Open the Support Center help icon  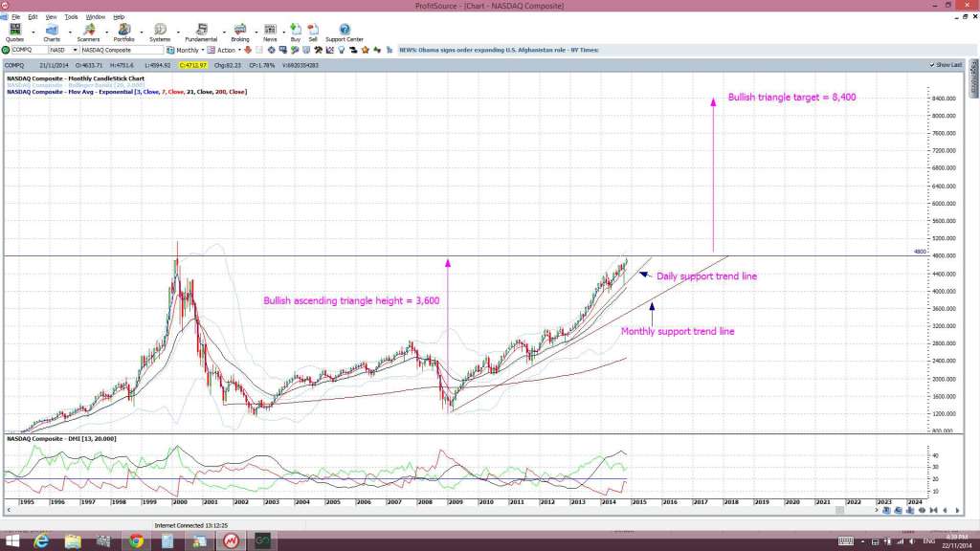(x=345, y=32)
